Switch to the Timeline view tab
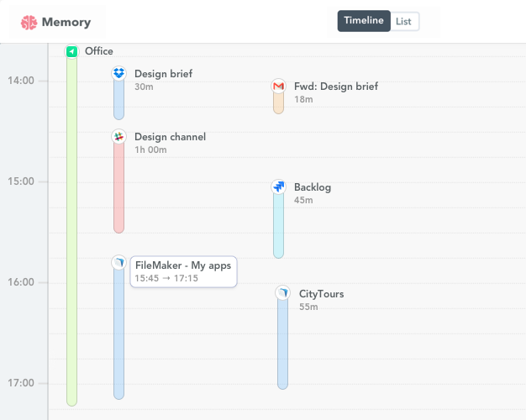526x420 pixels. click(x=364, y=21)
